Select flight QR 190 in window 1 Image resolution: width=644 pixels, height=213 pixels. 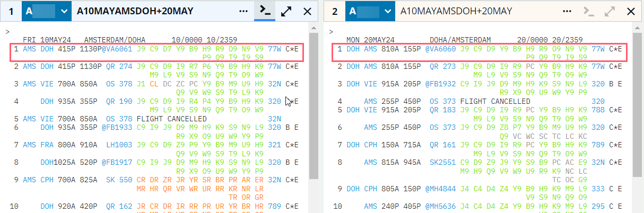119,101
